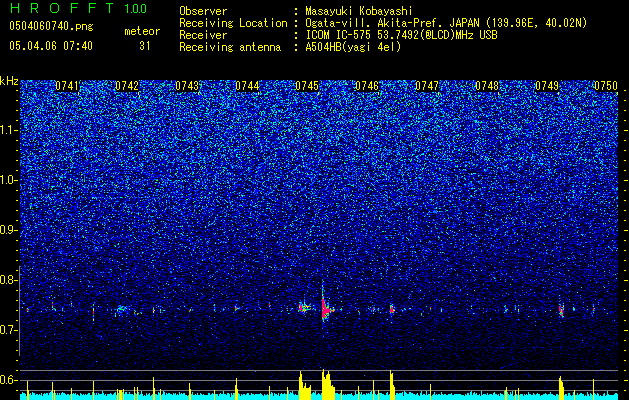Click the 0748 time marker
The height and width of the screenshot is (400, 629).
pos(487,86)
